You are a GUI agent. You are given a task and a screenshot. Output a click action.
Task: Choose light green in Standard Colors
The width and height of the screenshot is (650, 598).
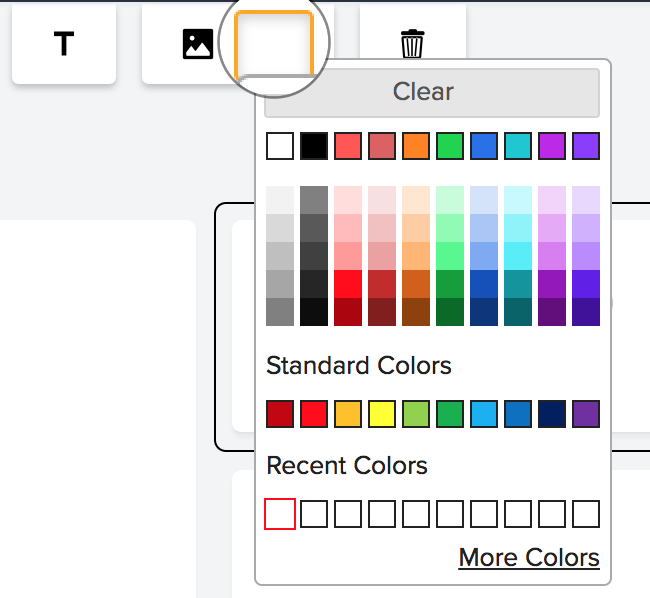coord(416,414)
